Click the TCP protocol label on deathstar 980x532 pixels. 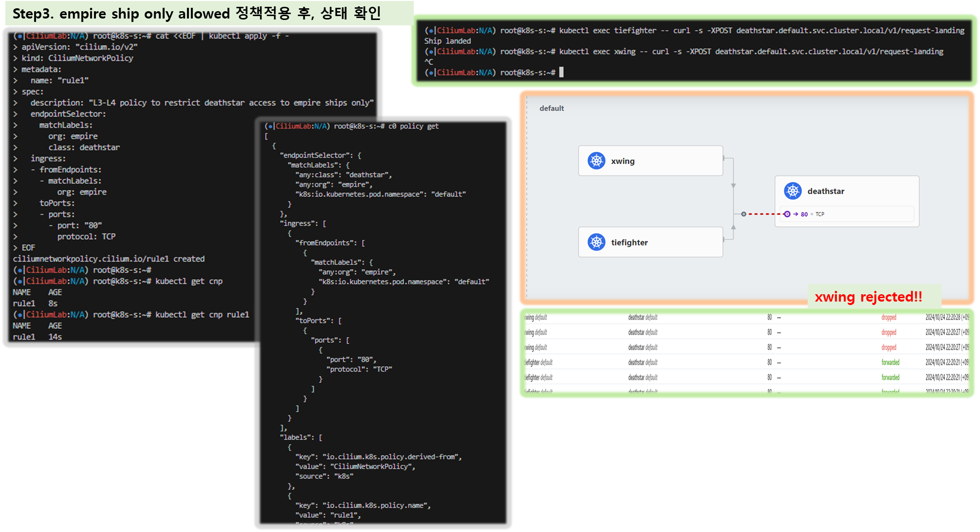coord(820,214)
